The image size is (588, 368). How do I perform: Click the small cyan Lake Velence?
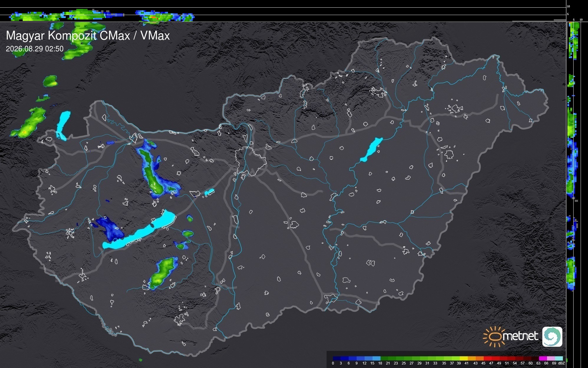point(209,192)
